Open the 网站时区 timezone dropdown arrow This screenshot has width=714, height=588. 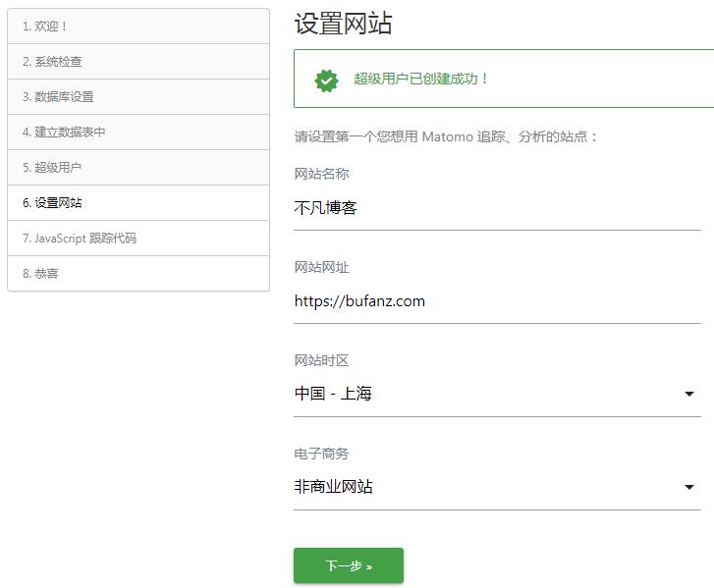tap(688, 394)
